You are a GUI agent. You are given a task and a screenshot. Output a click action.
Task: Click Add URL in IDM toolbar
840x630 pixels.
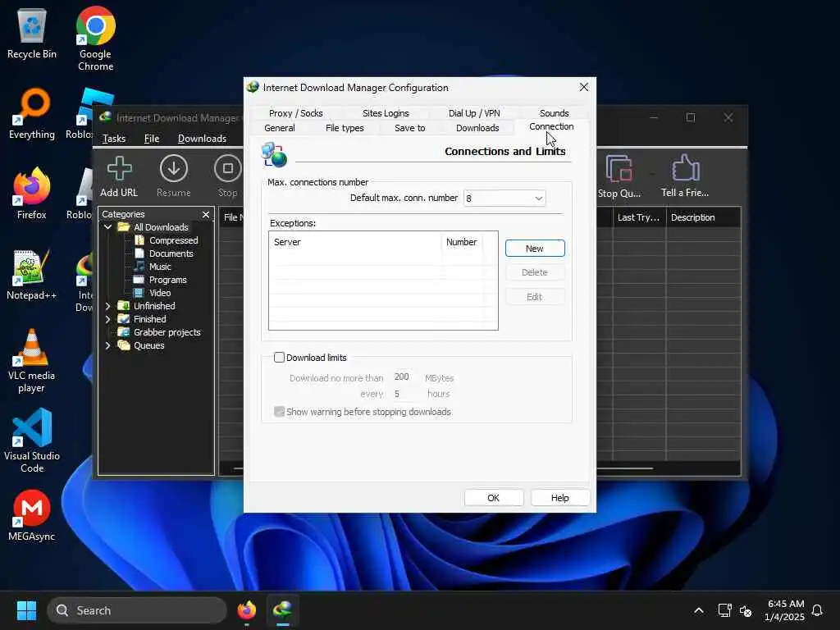(x=119, y=177)
